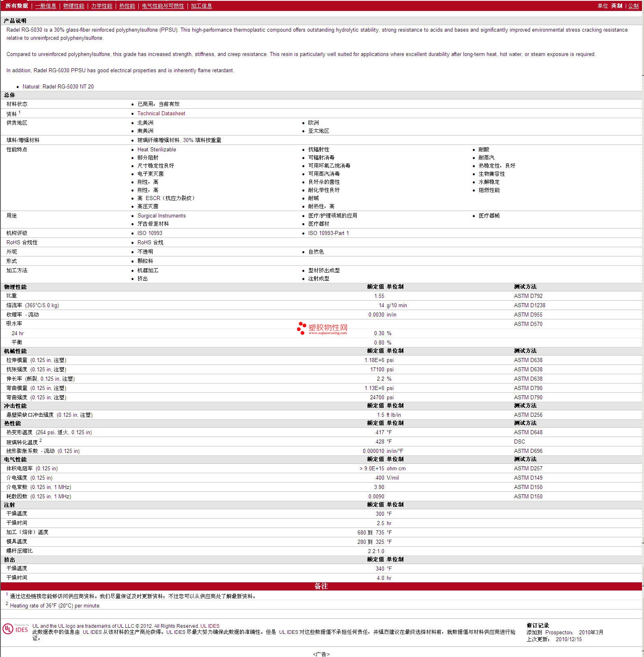Click the RoHS 合规 value item

[150, 242]
